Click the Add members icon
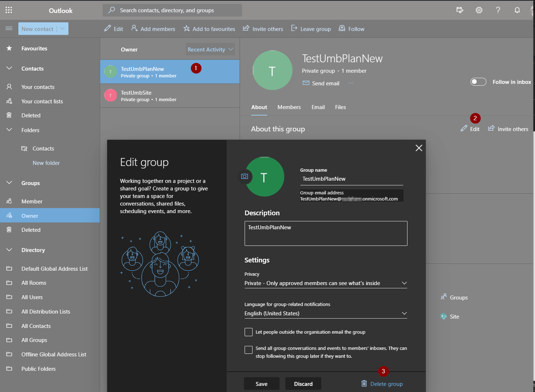Screen dimensions: 535x392 pyautogui.click(x=134, y=28)
